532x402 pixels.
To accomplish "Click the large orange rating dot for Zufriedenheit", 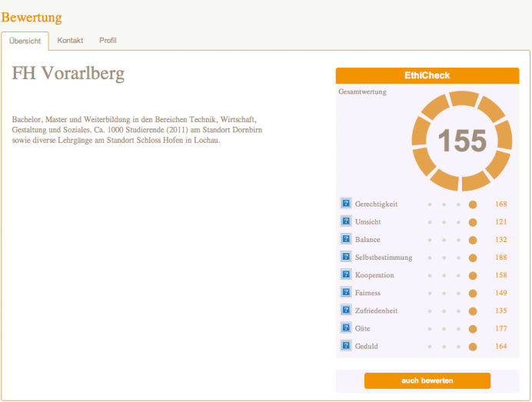I will pos(473,311).
